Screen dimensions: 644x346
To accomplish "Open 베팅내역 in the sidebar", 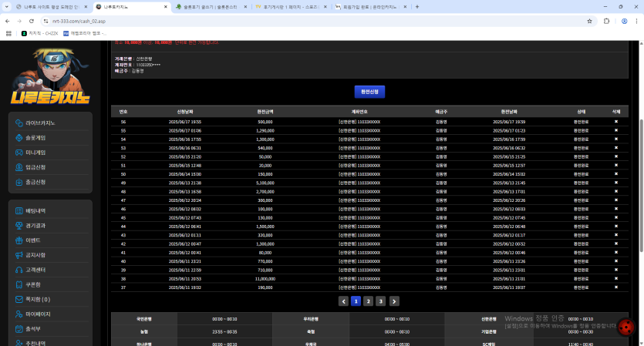I will 35,210.
